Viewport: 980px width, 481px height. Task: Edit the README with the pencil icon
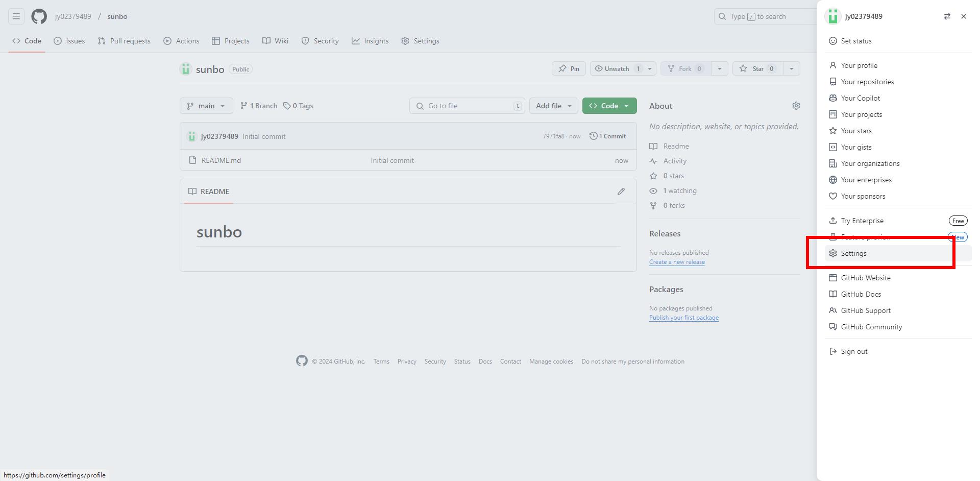pos(621,191)
